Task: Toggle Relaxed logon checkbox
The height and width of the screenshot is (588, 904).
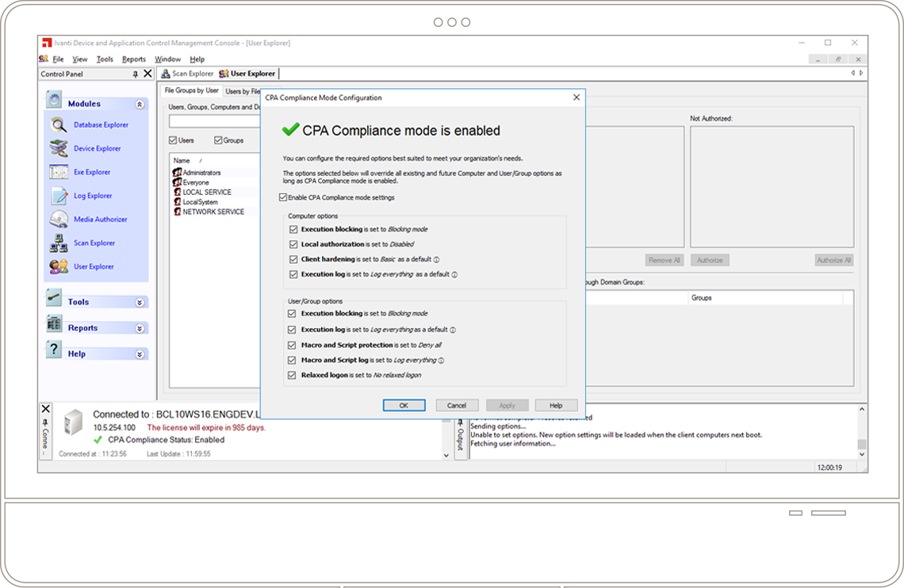Action: click(x=292, y=375)
